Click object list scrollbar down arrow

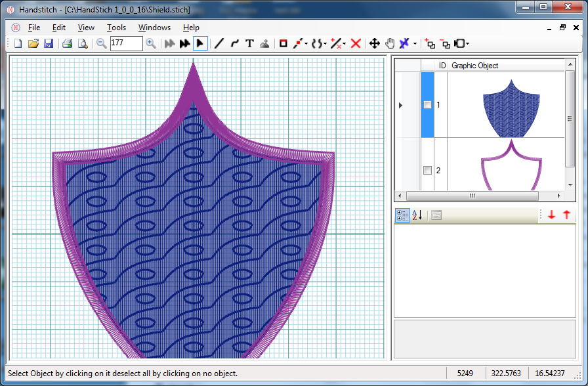tap(570, 185)
